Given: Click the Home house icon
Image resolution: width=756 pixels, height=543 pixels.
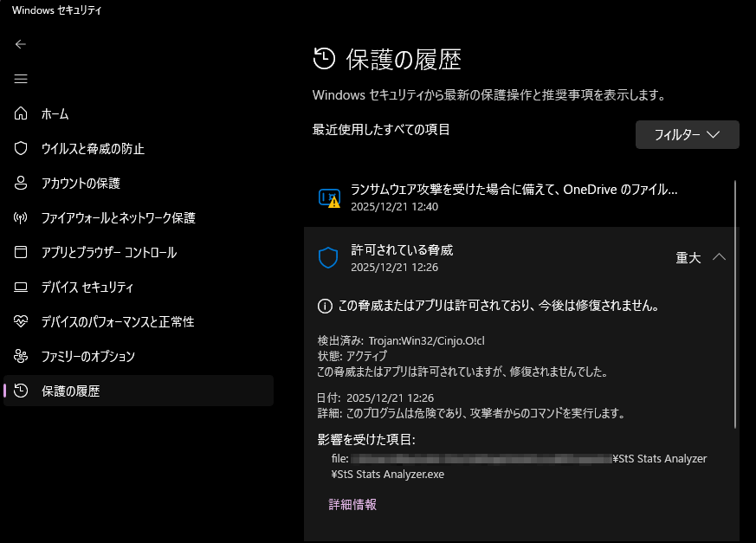Looking at the screenshot, I should tap(21, 113).
